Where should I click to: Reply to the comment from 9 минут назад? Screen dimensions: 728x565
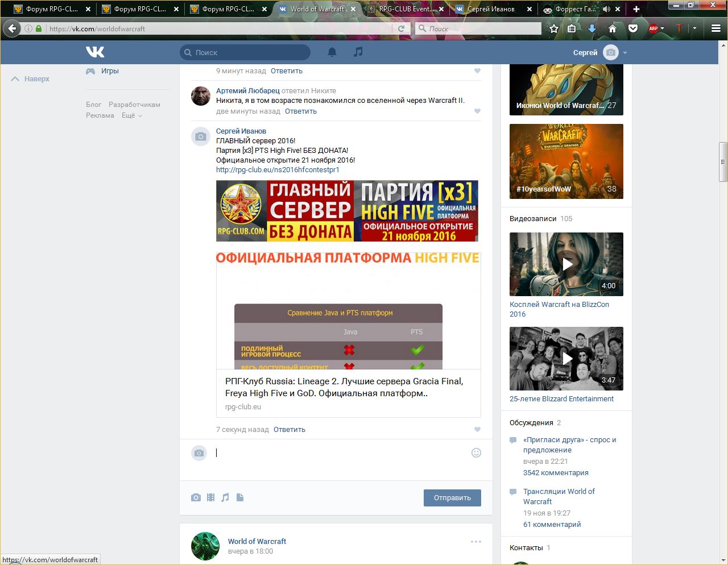click(287, 71)
